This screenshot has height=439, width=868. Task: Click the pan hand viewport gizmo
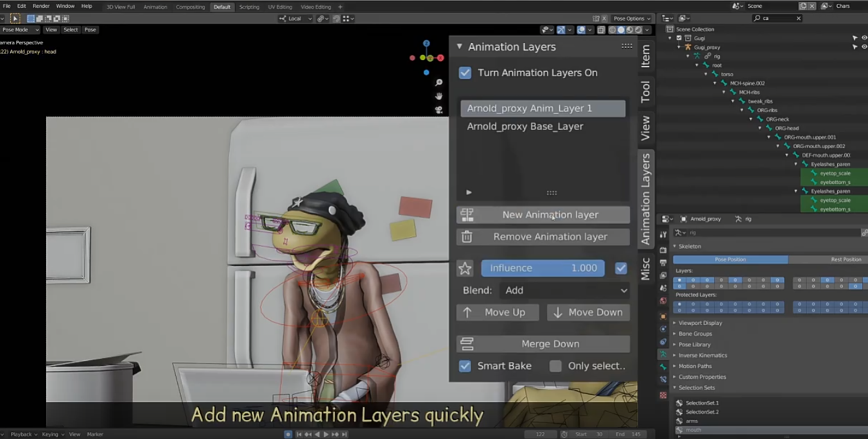pos(438,96)
